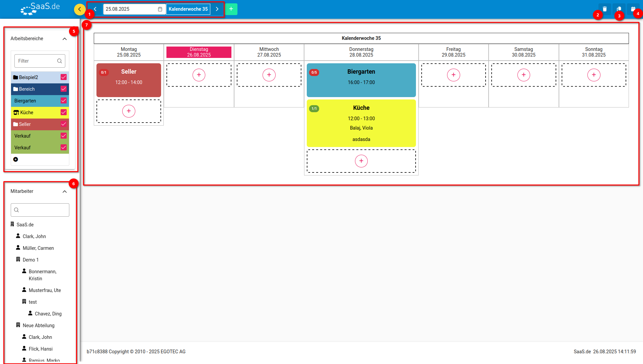Go to the next calendar week
Viewport: 643px width, 364px height.
tap(217, 9)
